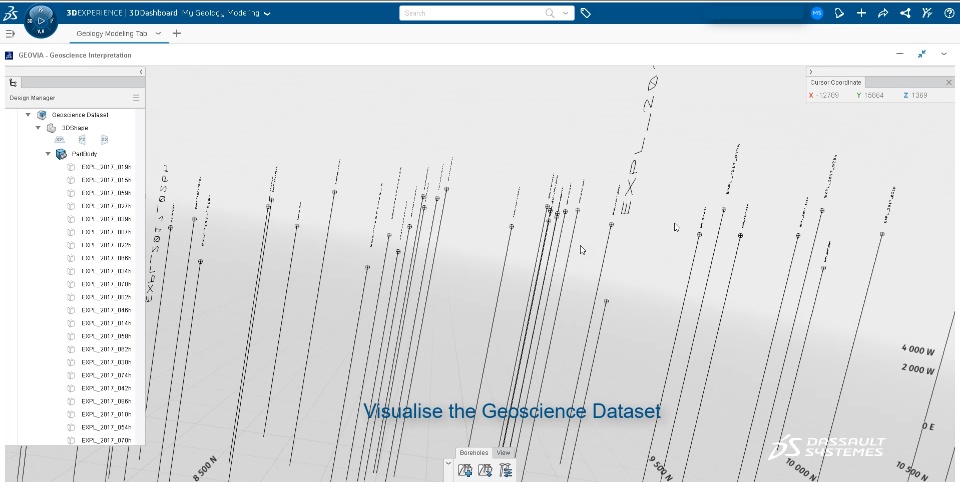This screenshot has width=960, height=487.
Task: Collapse the Design Manager panel arrow
Action: click(141, 72)
